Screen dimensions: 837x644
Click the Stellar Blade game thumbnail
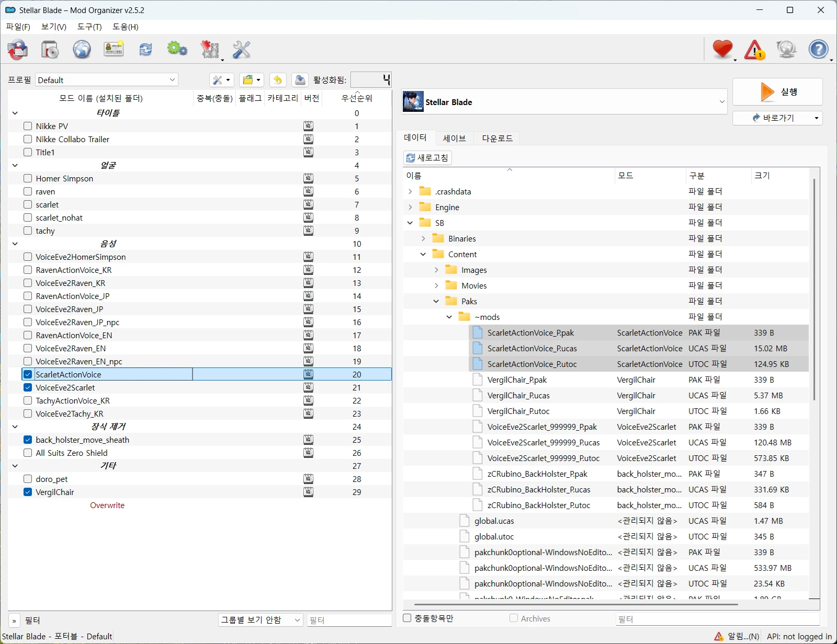click(x=413, y=102)
